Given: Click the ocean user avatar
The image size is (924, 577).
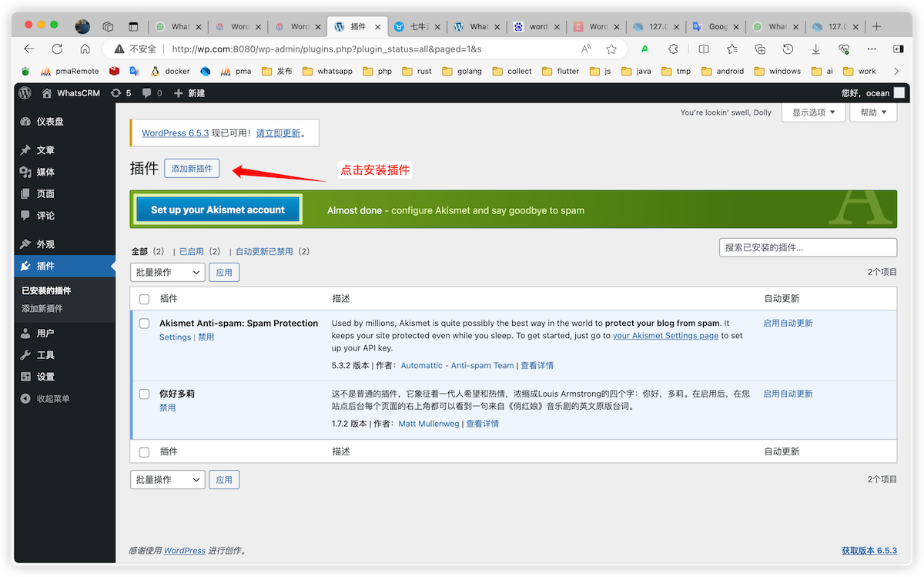Looking at the screenshot, I should [x=899, y=93].
